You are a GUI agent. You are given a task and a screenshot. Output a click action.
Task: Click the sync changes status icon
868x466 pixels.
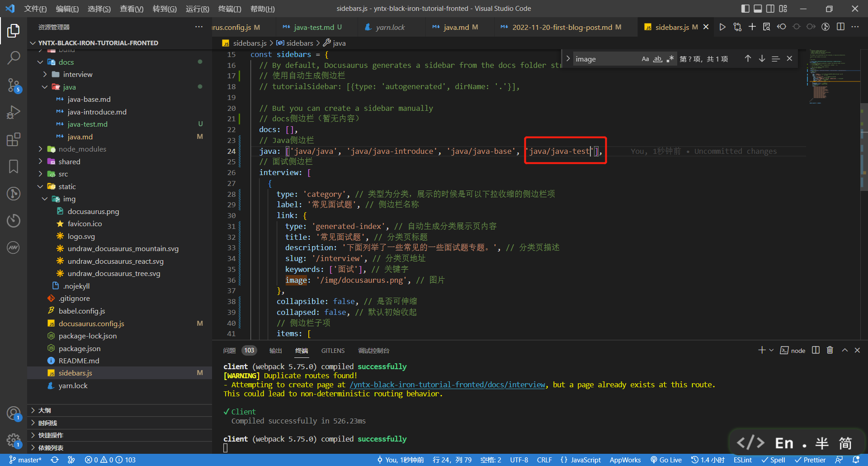(x=55, y=460)
